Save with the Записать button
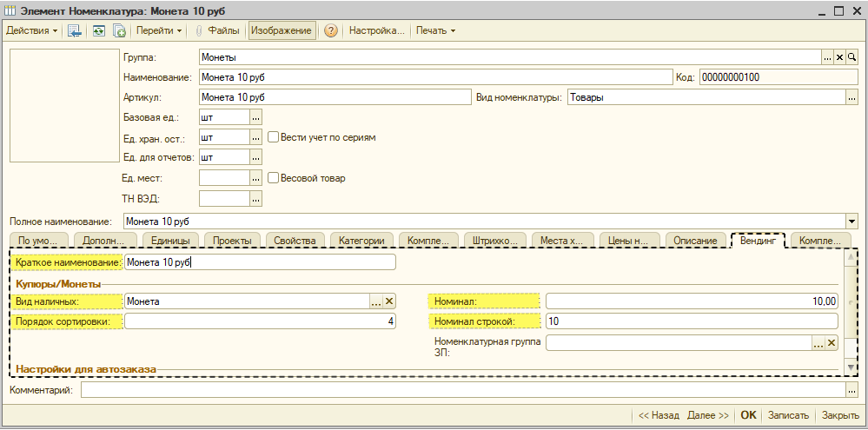This screenshot has height=430, width=868. pos(788,415)
